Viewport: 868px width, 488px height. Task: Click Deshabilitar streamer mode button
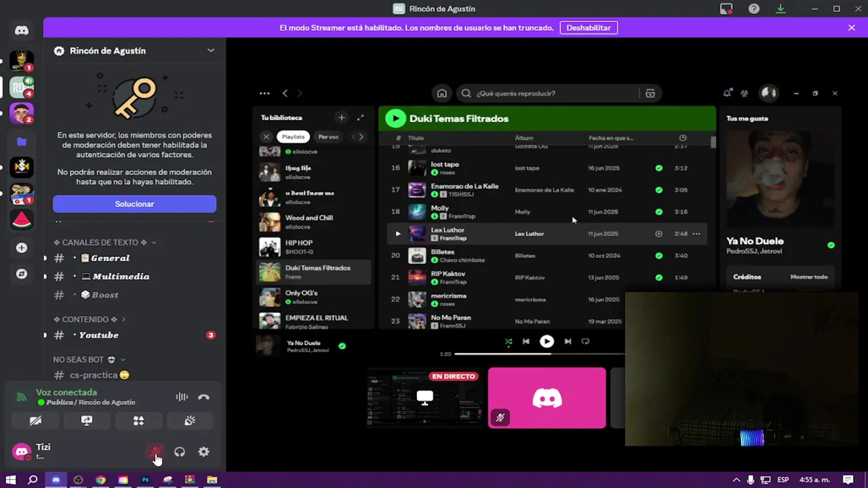[x=588, y=28]
